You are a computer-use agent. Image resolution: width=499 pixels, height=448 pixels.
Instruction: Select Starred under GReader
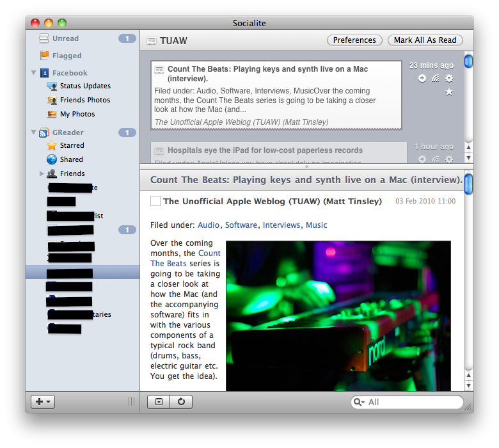72,145
